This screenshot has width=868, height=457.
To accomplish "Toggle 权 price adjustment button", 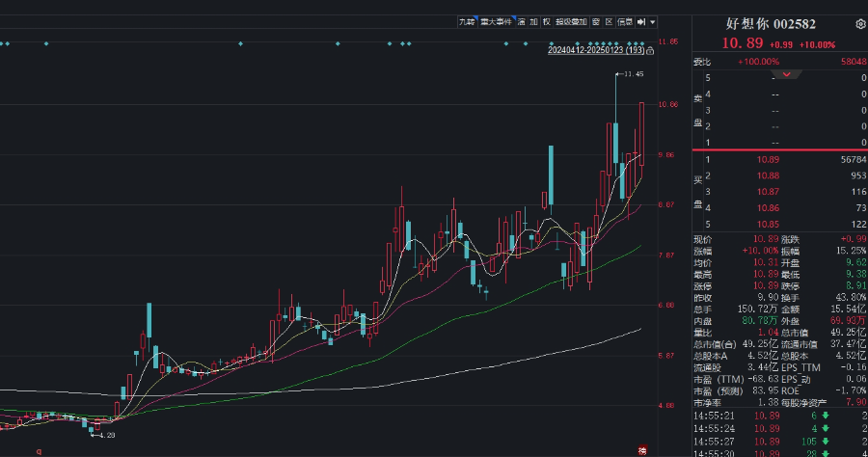I will pyautogui.click(x=546, y=21).
